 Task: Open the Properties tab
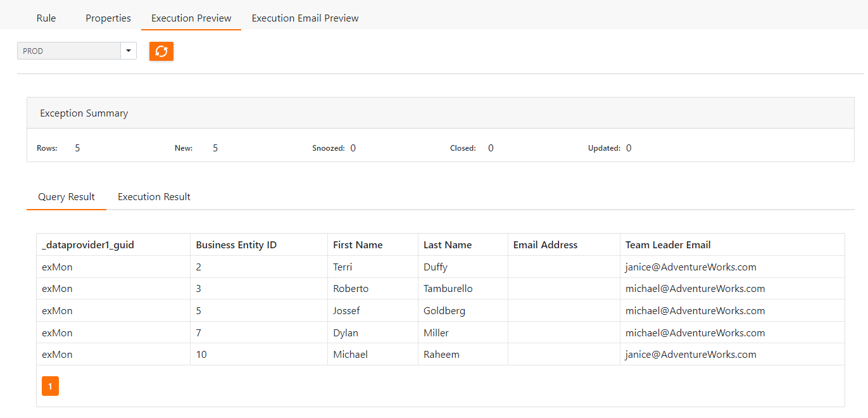coord(108,18)
